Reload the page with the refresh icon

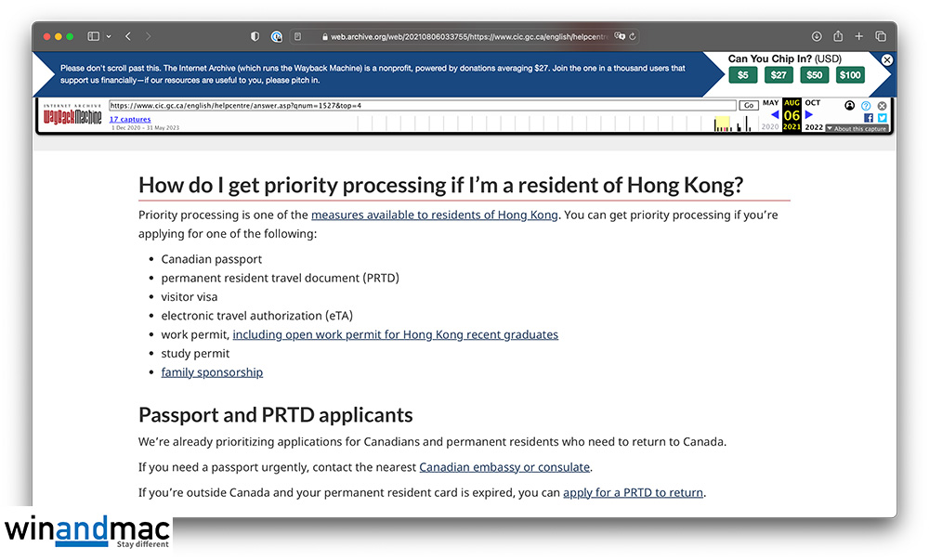pos(633,36)
